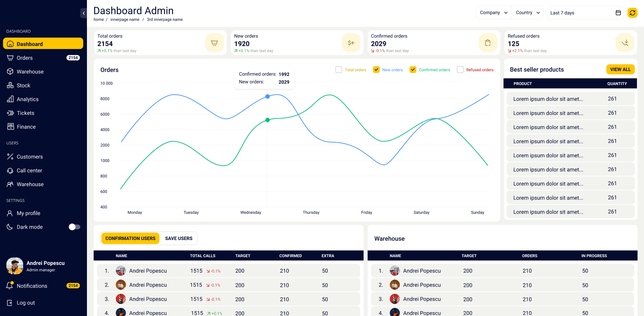Disable the New orders checkbox

pyautogui.click(x=376, y=69)
